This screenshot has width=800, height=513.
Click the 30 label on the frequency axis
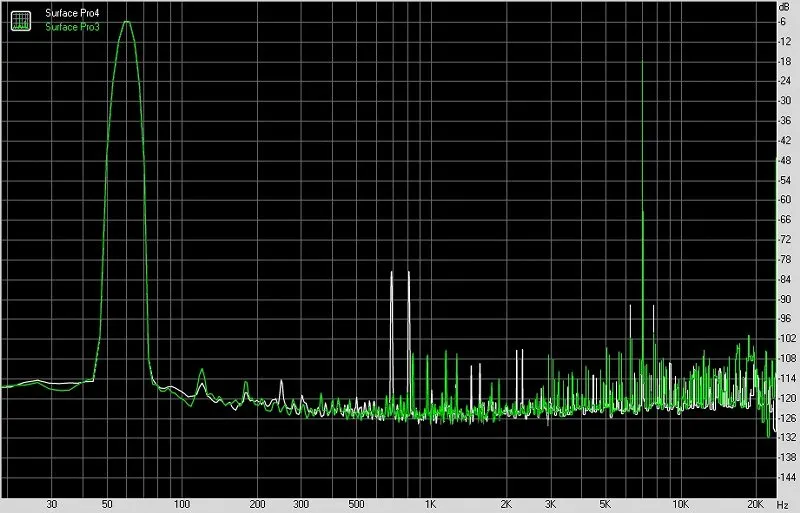(52, 504)
